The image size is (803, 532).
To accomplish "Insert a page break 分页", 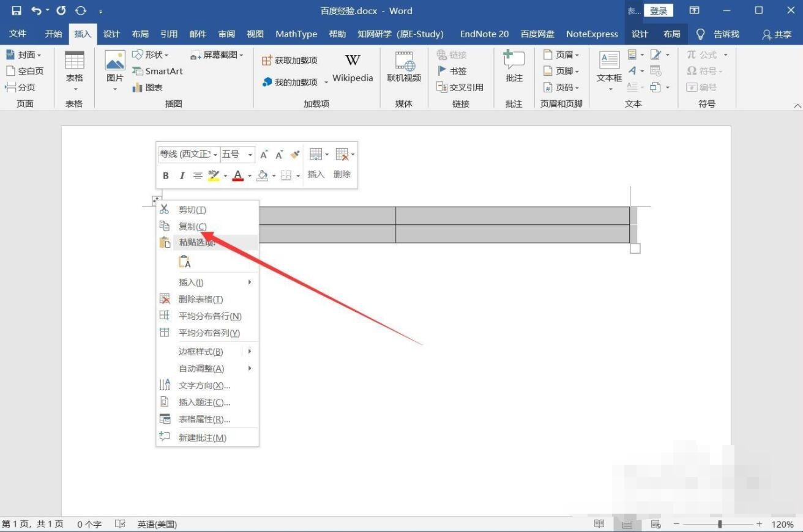I will [x=20, y=87].
